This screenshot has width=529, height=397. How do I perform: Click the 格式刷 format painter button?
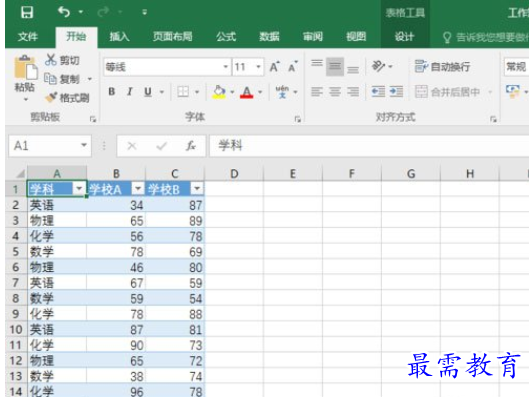pos(67,98)
